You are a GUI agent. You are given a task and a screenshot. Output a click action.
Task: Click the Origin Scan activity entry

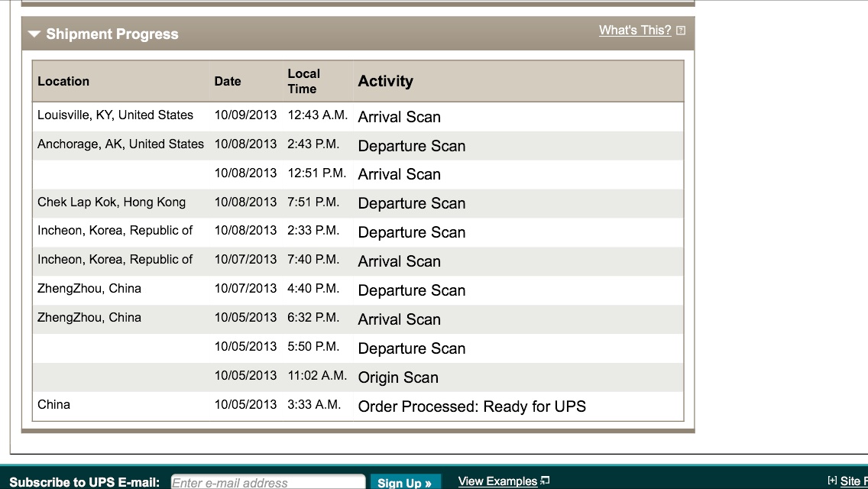point(398,377)
